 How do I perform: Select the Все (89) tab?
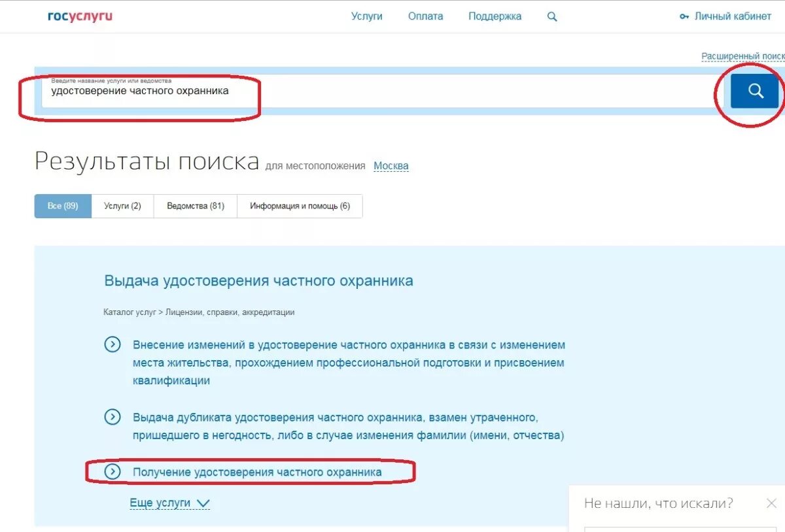point(63,206)
